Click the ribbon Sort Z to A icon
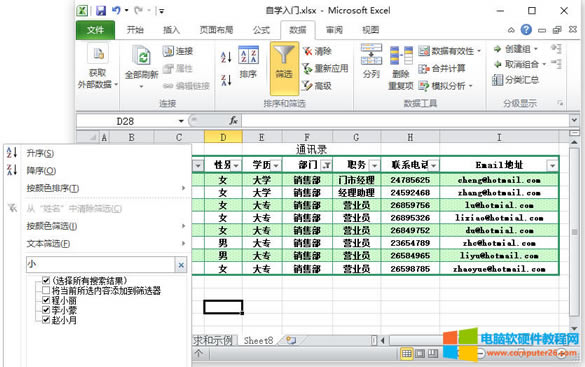Screen dimensions: 585x367 226,80
